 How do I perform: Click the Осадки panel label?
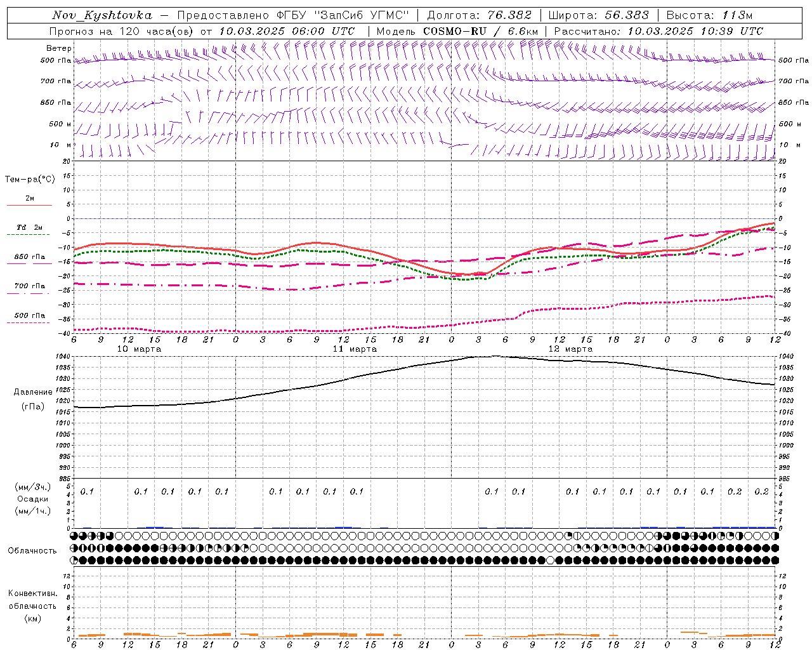(x=33, y=500)
